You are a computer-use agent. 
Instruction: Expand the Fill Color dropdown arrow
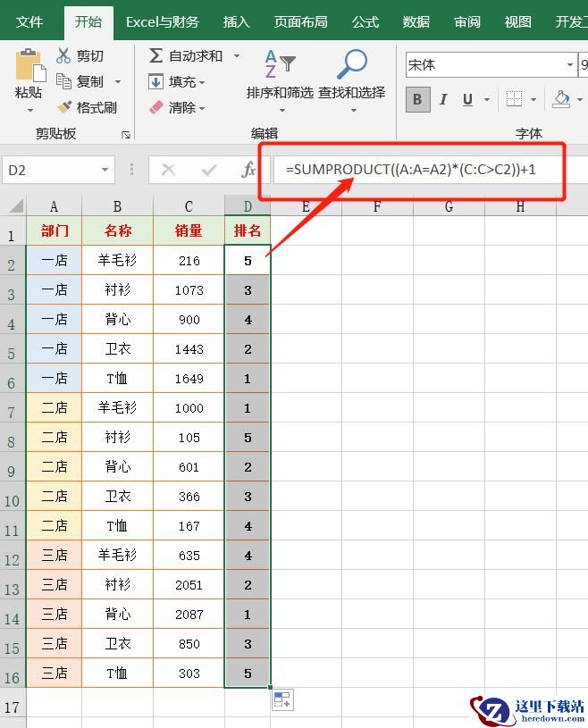pyautogui.click(x=580, y=99)
